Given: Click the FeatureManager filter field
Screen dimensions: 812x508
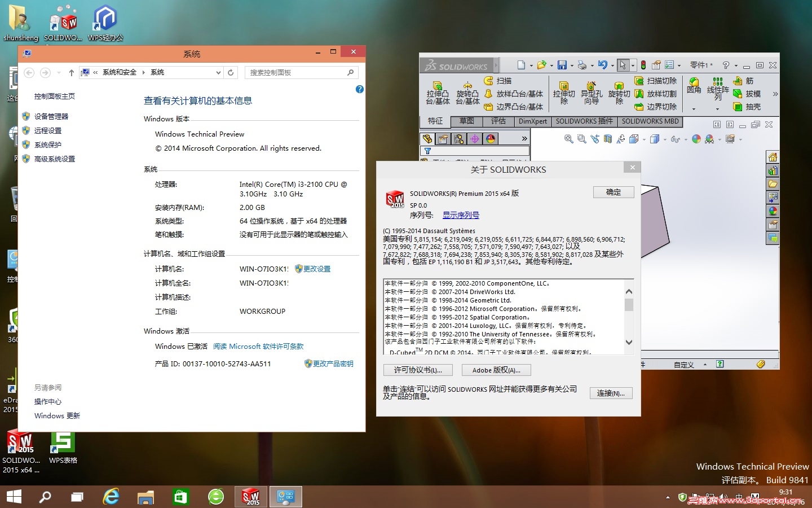Looking at the screenshot, I should pos(474,151).
